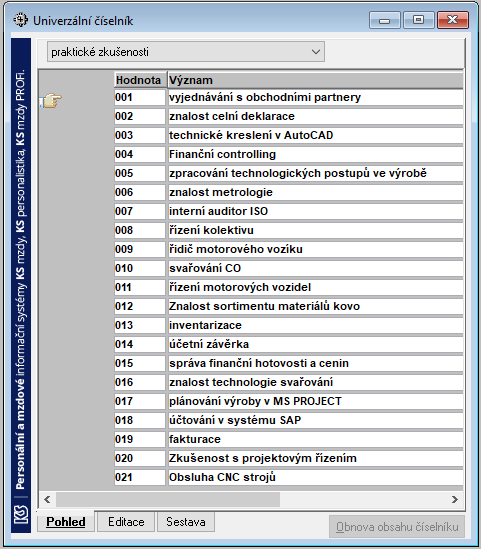Viewport: 481px width, 549px height.
Task: Open the praktické zkušenosti dropdown
Action: click(x=186, y=52)
